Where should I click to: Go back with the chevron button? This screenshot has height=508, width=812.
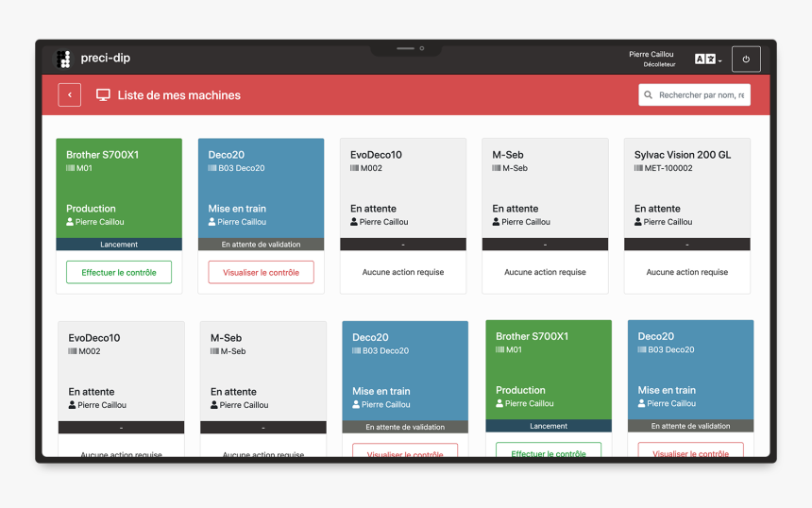[69, 94]
